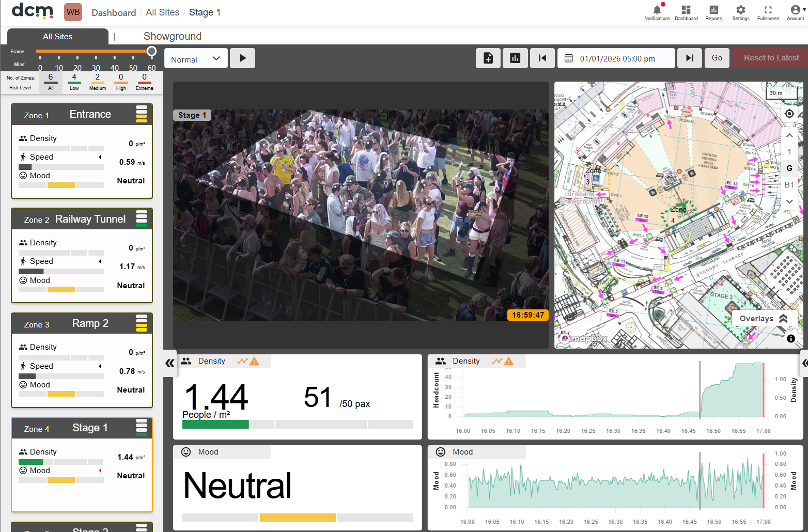Click the map locate target icon

789,114
